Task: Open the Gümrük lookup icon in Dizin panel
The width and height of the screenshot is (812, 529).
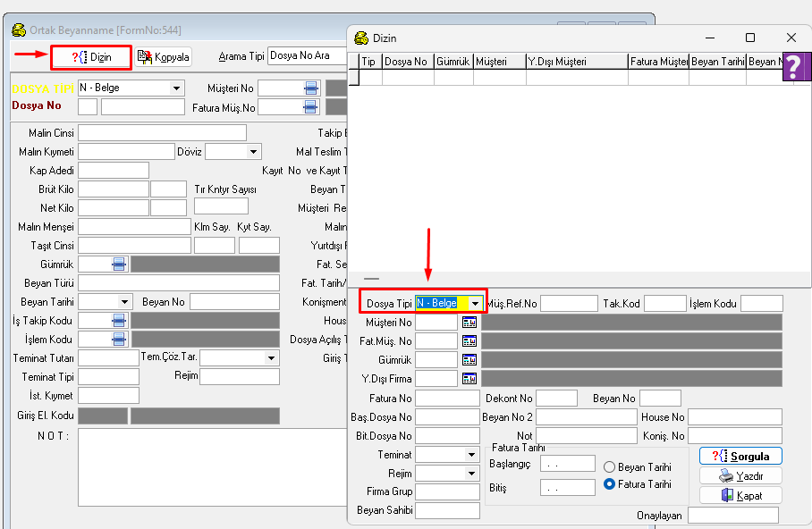Action: (469, 360)
